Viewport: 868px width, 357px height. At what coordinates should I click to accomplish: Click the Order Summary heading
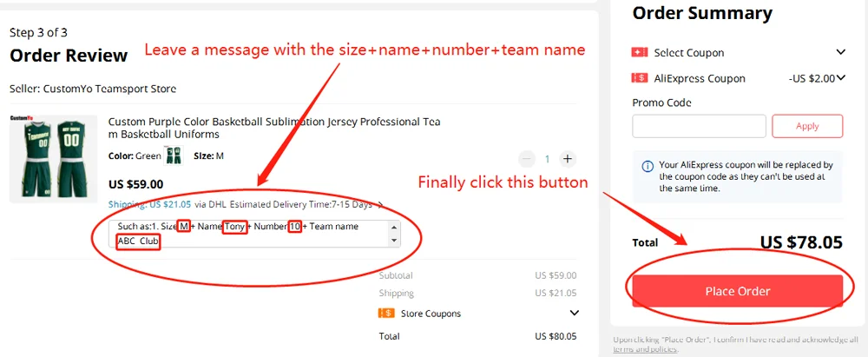[702, 13]
